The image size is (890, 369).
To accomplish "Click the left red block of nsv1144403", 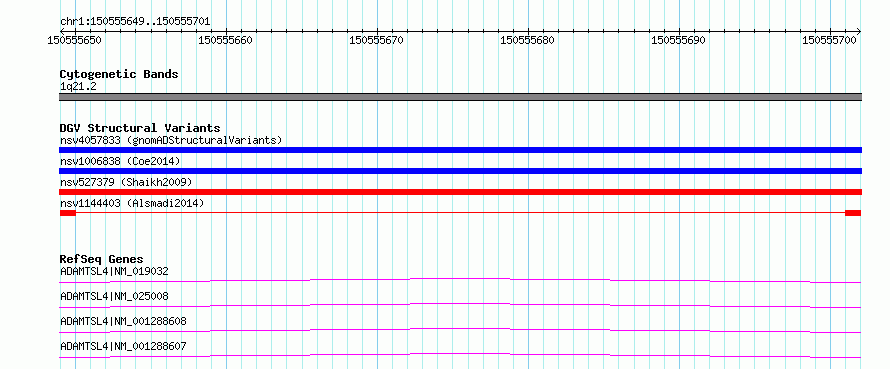I will point(68,213).
